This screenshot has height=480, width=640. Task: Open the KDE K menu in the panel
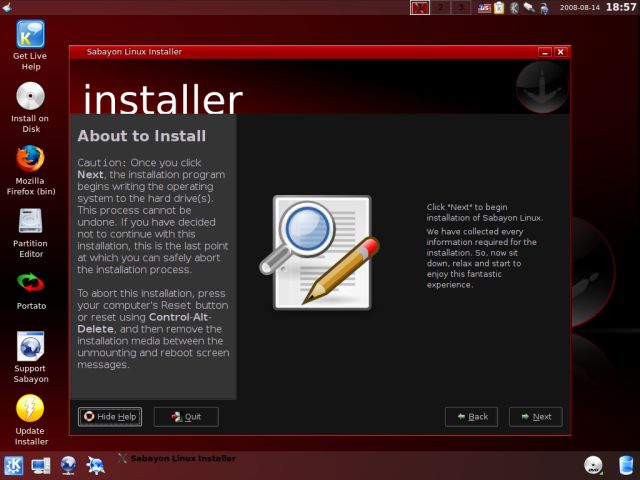pyautogui.click(x=13, y=465)
